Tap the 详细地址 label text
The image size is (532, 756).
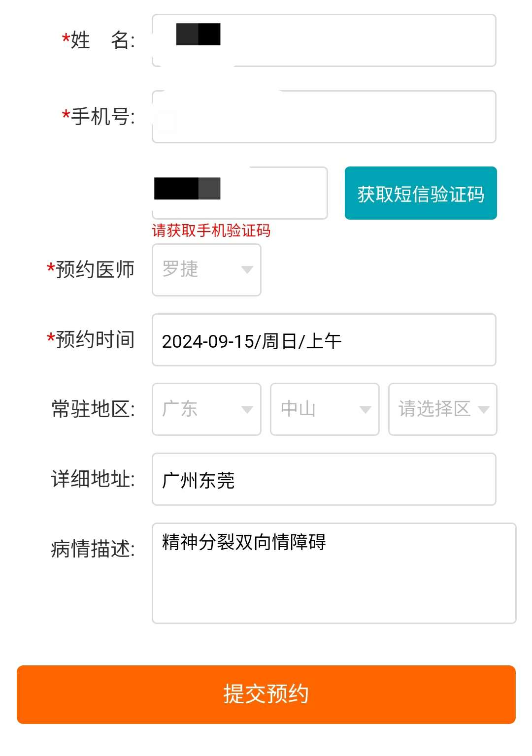click(93, 479)
